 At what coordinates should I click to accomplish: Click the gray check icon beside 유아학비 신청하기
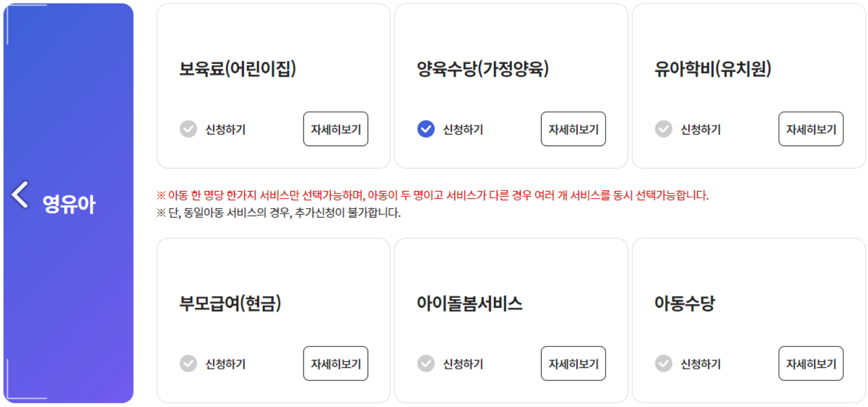(x=663, y=129)
